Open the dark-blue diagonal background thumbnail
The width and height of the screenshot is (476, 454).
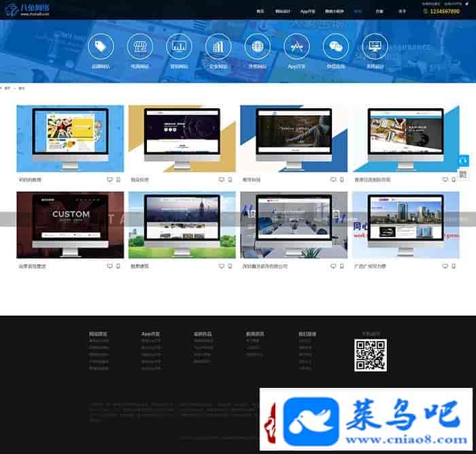tap(294, 139)
